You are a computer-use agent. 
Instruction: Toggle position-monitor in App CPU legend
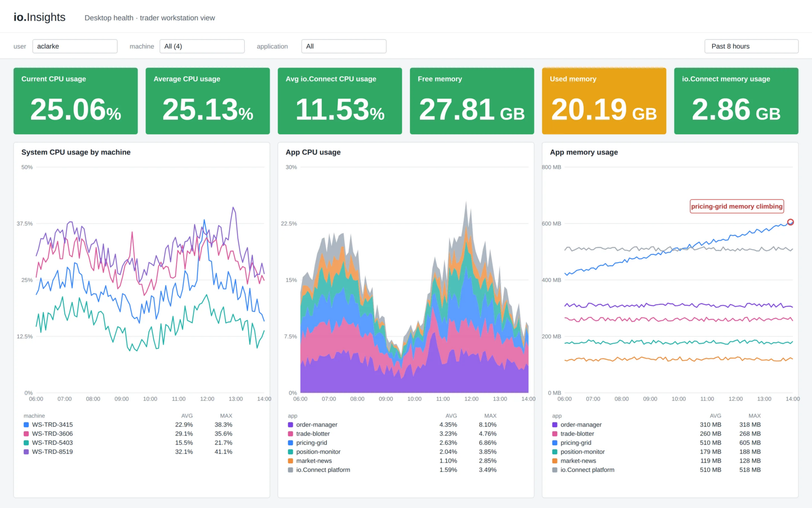coord(314,452)
